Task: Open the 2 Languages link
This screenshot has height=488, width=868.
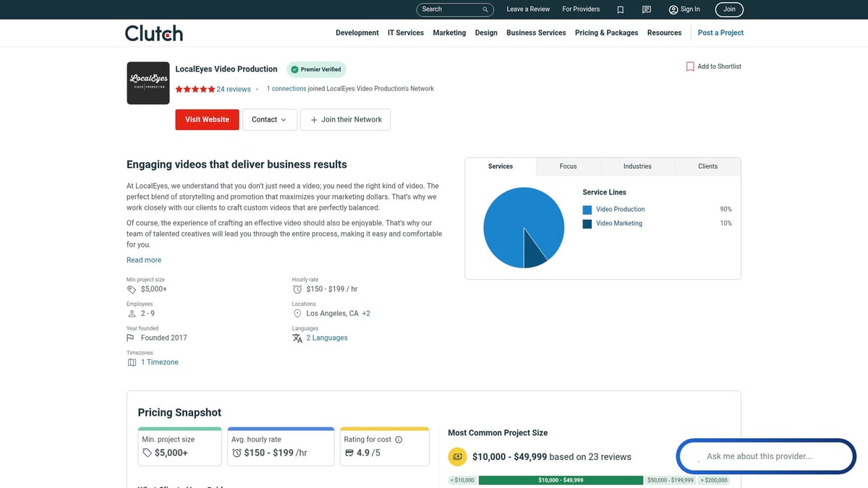Action: tap(327, 338)
